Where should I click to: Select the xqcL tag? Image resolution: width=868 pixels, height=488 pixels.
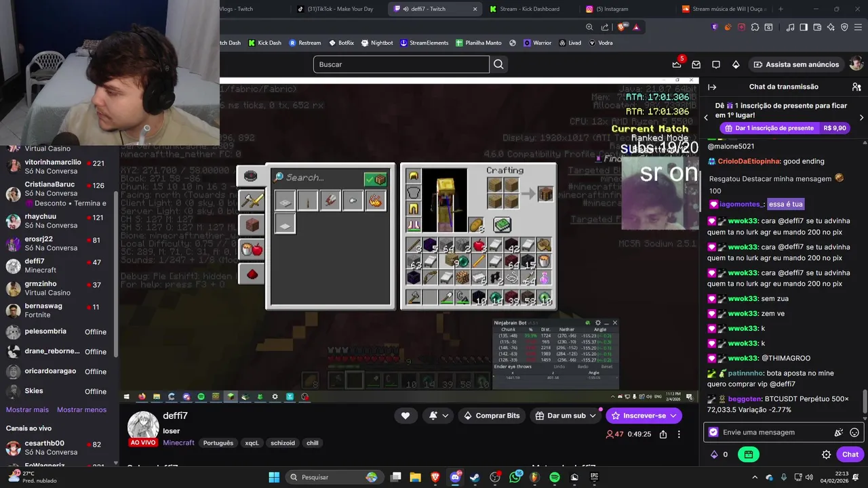252,443
